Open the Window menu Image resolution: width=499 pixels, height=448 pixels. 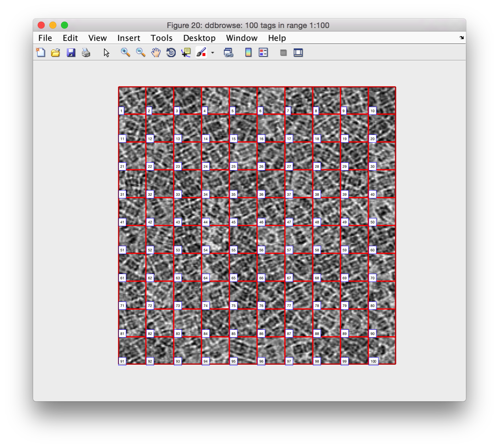click(242, 38)
